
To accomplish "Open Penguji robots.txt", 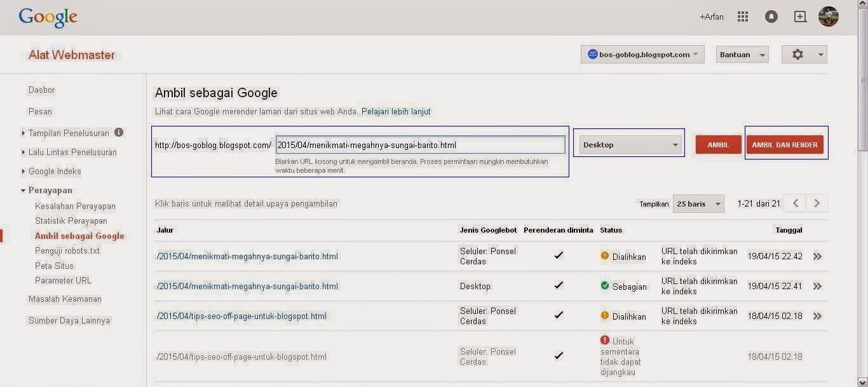I will 67,251.
